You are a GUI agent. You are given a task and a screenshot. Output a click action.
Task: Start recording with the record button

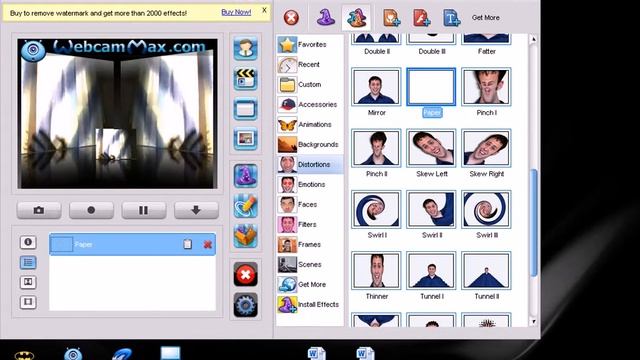(91, 210)
